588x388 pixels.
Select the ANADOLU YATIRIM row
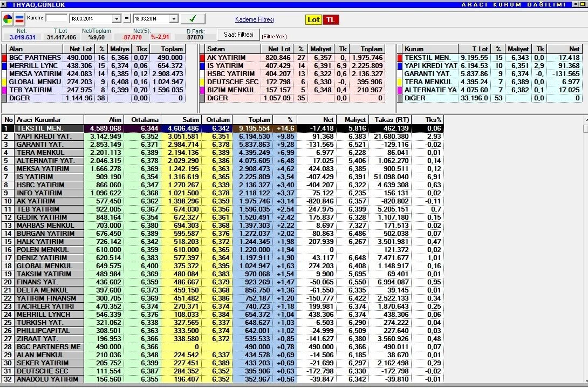click(x=222, y=379)
